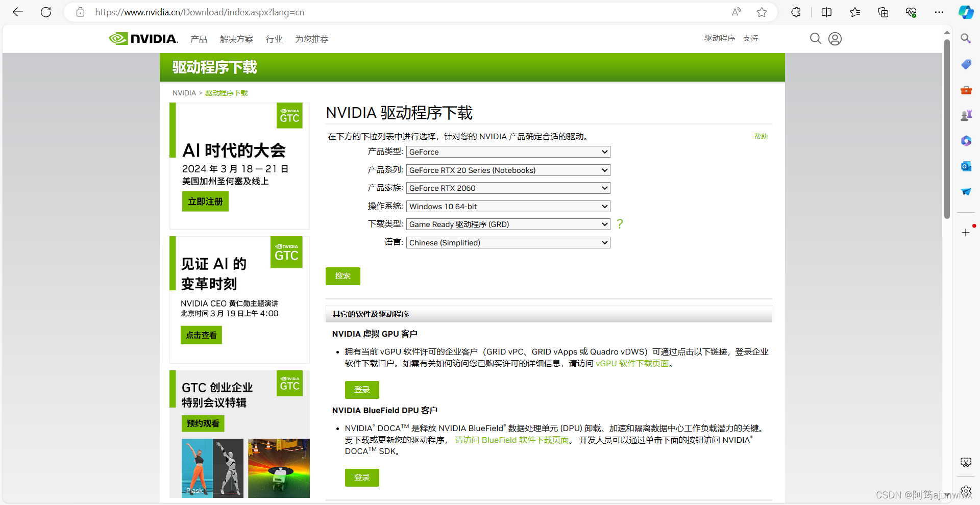The height and width of the screenshot is (505, 980).
Task: Click the browser address bar URL
Action: [x=200, y=12]
